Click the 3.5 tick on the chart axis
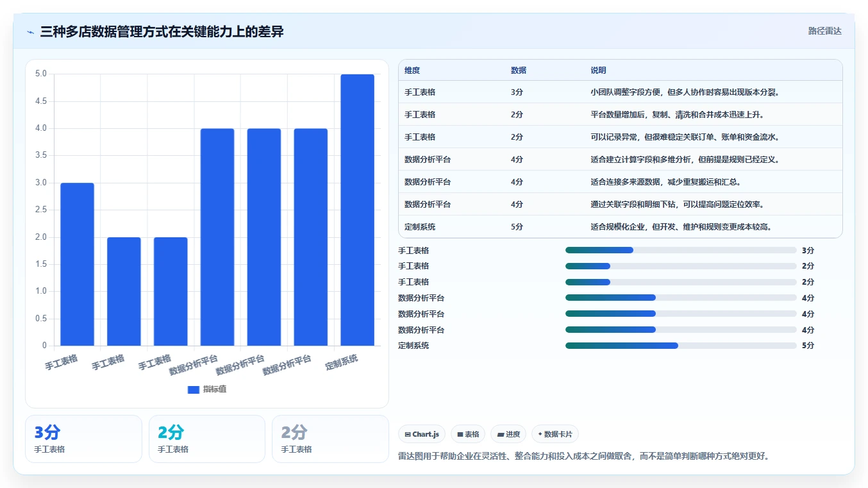This screenshot has height=488, width=868. click(x=40, y=155)
